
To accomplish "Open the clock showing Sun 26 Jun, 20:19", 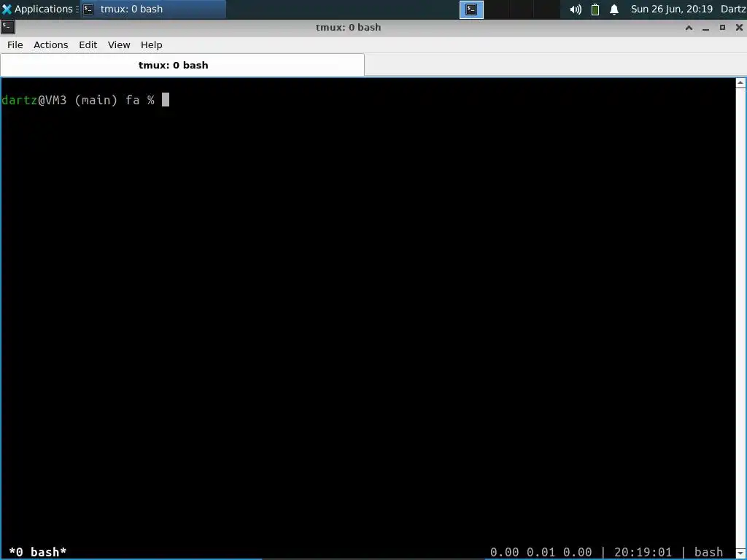I will pos(671,9).
